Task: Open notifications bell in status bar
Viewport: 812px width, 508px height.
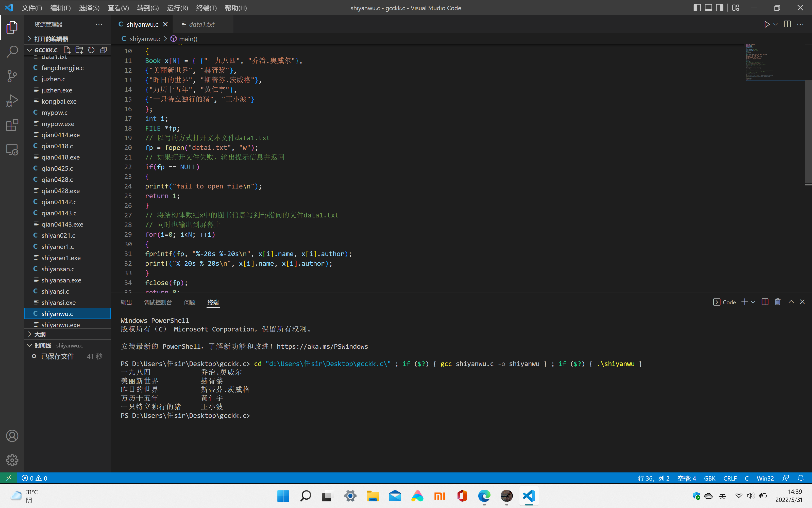Action: 801,478
